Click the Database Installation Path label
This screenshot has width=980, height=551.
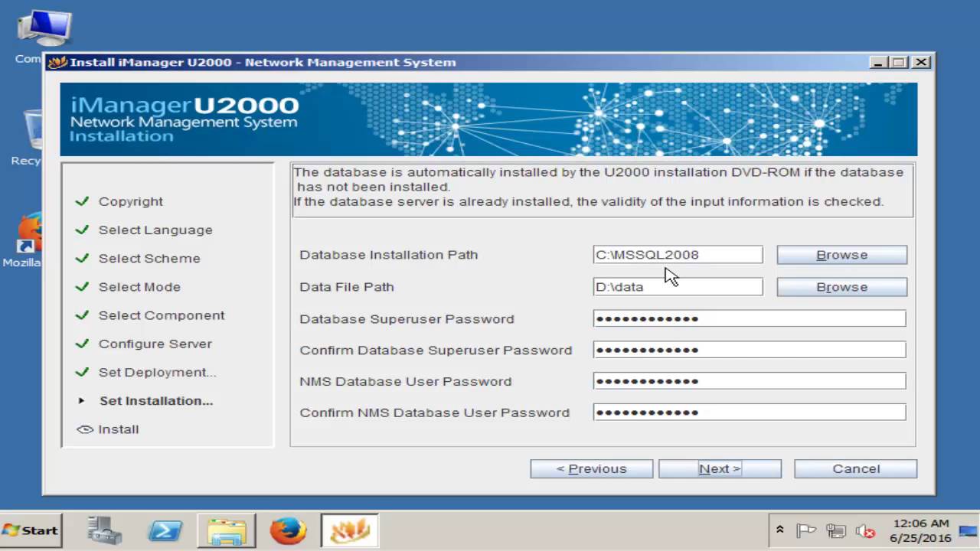point(388,255)
